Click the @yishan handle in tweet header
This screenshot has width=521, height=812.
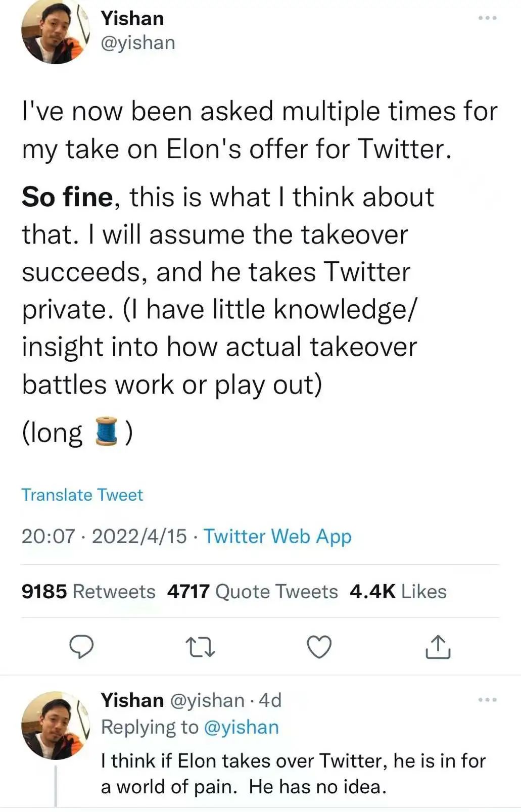[138, 43]
